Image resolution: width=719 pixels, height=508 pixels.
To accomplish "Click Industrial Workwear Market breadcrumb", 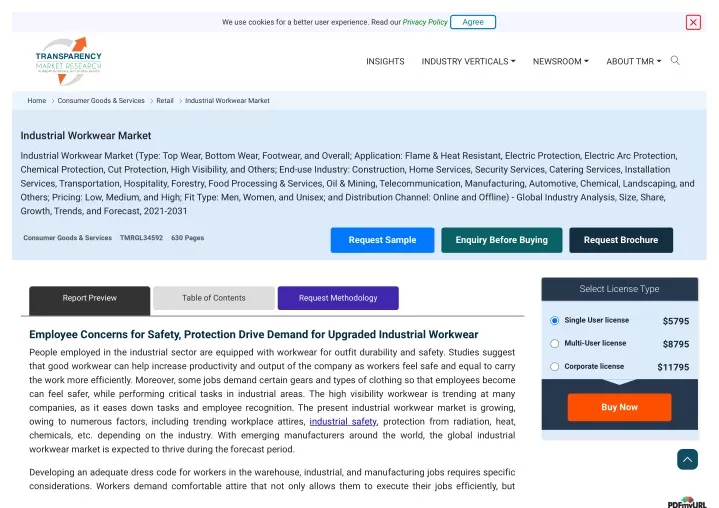I will [227, 100].
